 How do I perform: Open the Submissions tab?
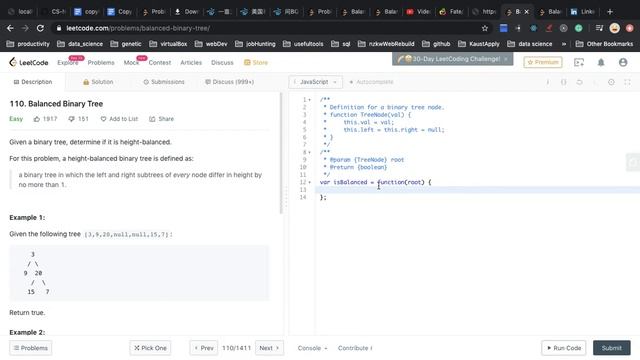click(x=164, y=82)
